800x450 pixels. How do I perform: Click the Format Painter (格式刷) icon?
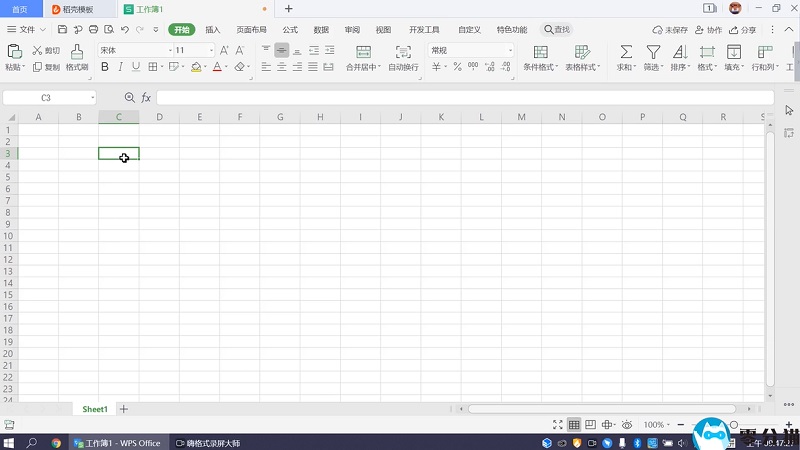77,51
